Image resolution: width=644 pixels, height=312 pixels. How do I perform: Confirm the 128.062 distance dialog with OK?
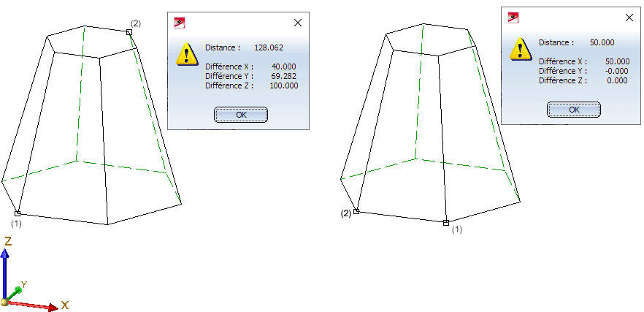[x=241, y=115]
